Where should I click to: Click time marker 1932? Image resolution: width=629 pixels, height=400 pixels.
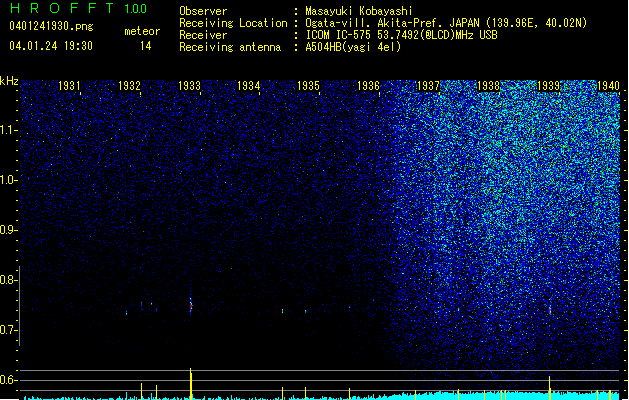tap(129, 85)
